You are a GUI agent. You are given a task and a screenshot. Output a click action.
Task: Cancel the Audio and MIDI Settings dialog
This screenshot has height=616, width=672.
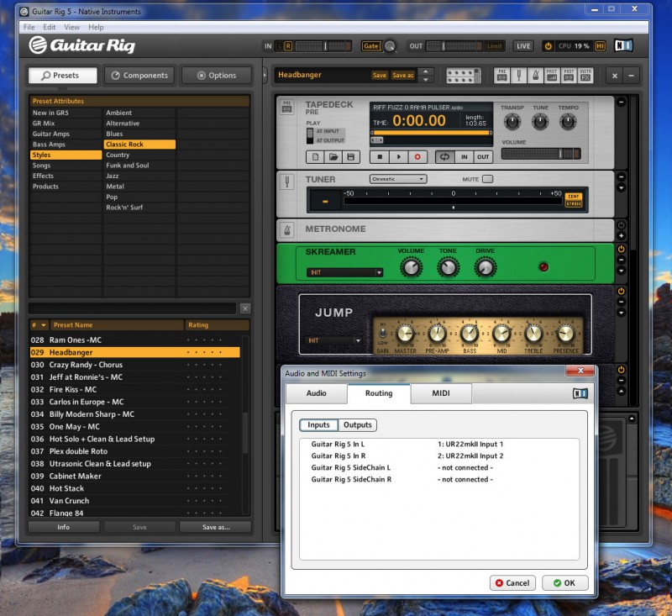click(x=512, y=583)
